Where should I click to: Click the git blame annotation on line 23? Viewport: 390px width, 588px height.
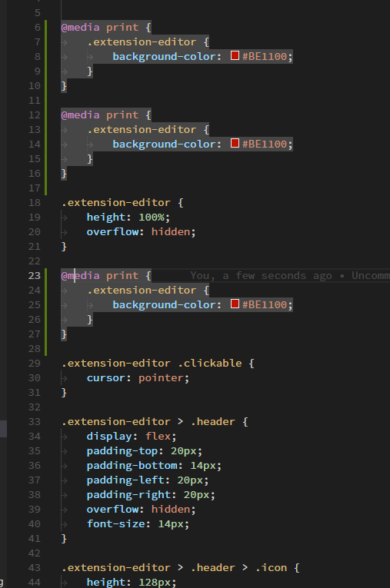tap(290, 276)
